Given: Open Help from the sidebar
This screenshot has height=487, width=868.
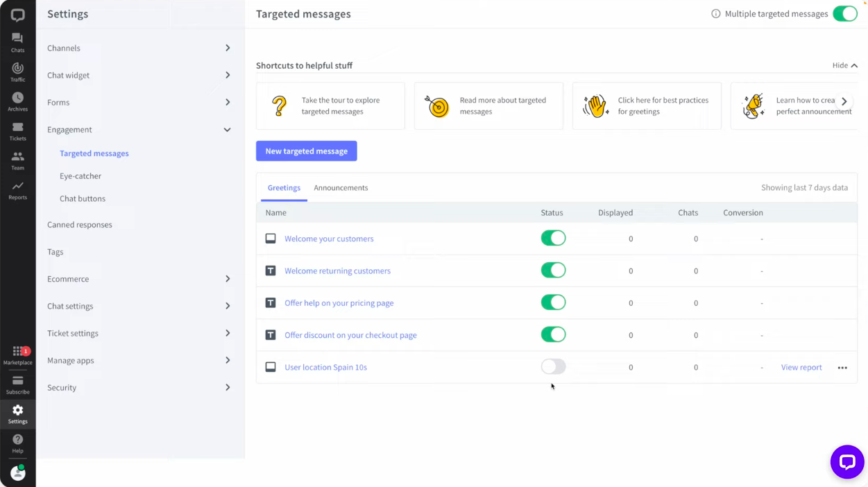Looking at the screenshot, I should 17,443.
